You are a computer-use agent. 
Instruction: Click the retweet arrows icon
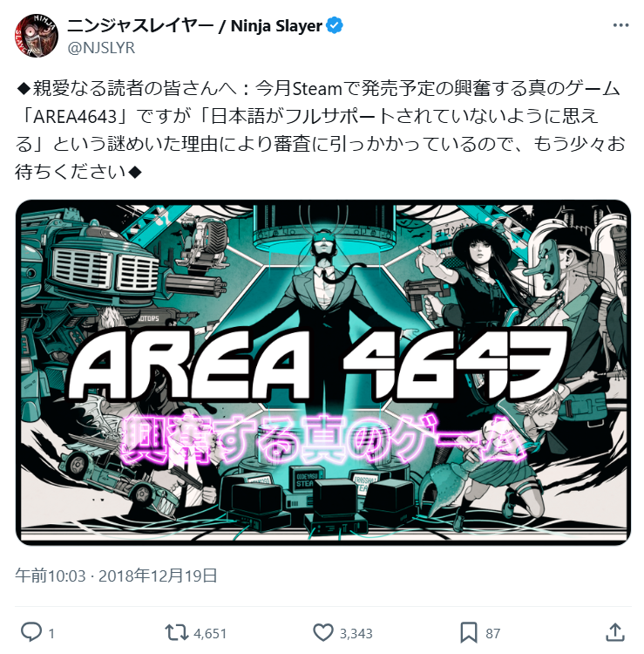tap(177, 632)
